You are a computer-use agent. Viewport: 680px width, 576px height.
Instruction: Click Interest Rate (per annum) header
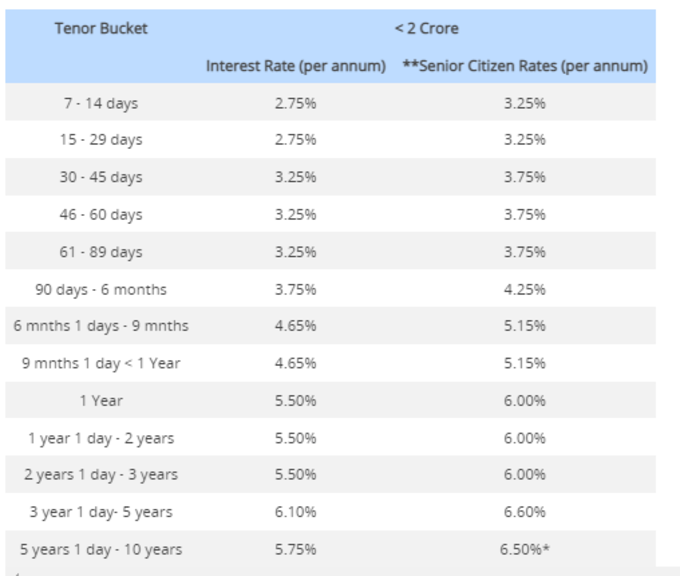296,66
